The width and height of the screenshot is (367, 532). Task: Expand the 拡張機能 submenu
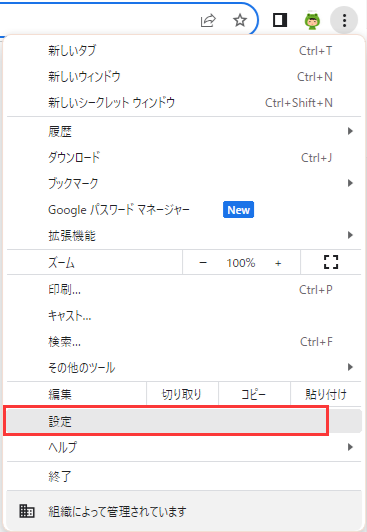(184, 235)
